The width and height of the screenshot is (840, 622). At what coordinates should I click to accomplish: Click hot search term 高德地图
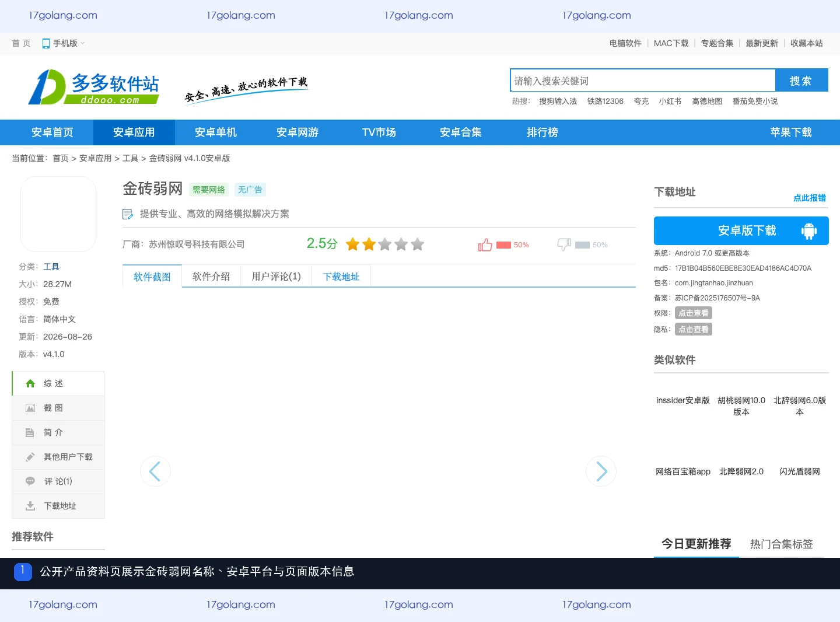707,101
